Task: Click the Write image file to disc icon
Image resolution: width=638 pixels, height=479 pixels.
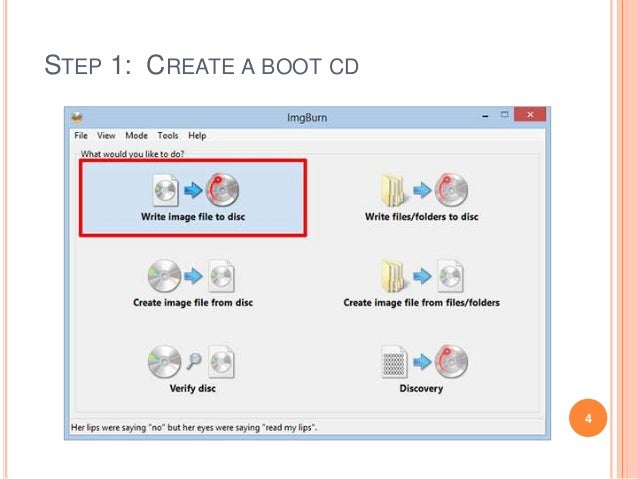Action: [195, 190]
